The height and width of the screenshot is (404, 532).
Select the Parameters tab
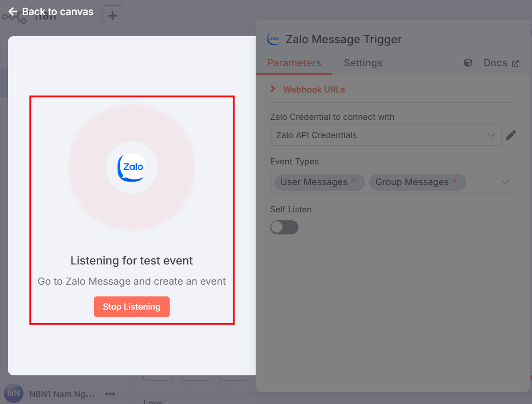294,63
